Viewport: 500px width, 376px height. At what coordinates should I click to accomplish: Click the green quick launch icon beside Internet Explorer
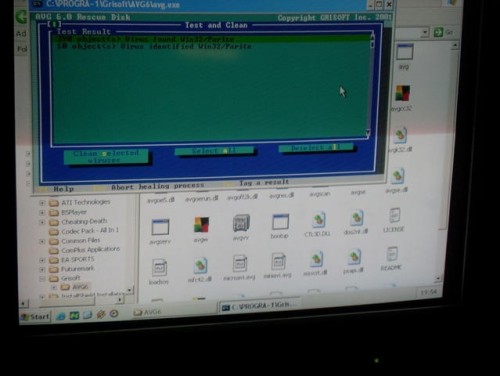(74, 315)
